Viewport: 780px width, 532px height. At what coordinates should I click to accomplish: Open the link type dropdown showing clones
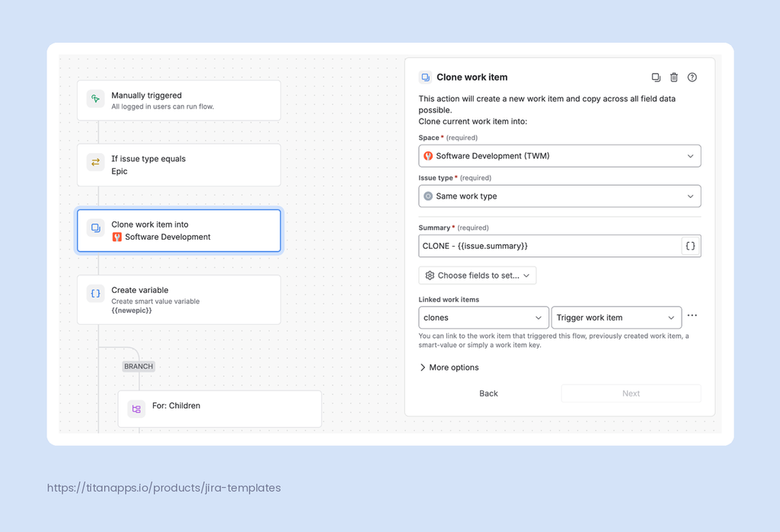point(484,317)
